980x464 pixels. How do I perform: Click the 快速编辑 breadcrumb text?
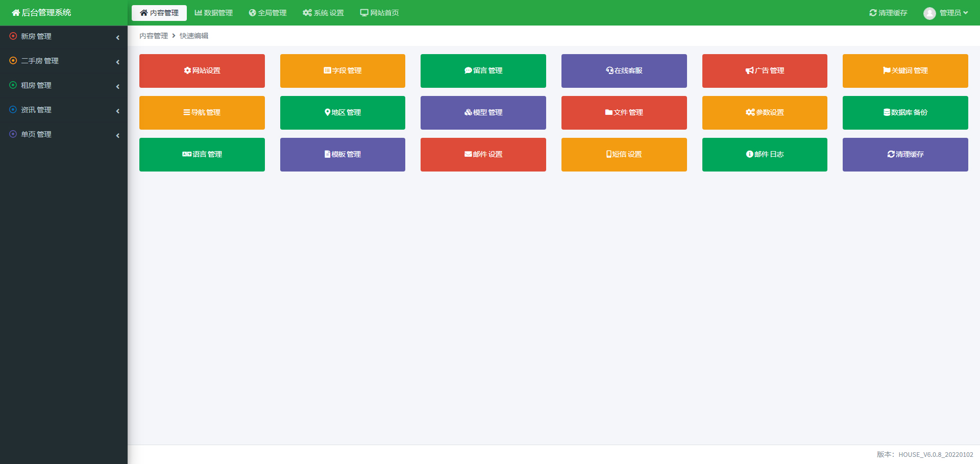tap(194, 36)
